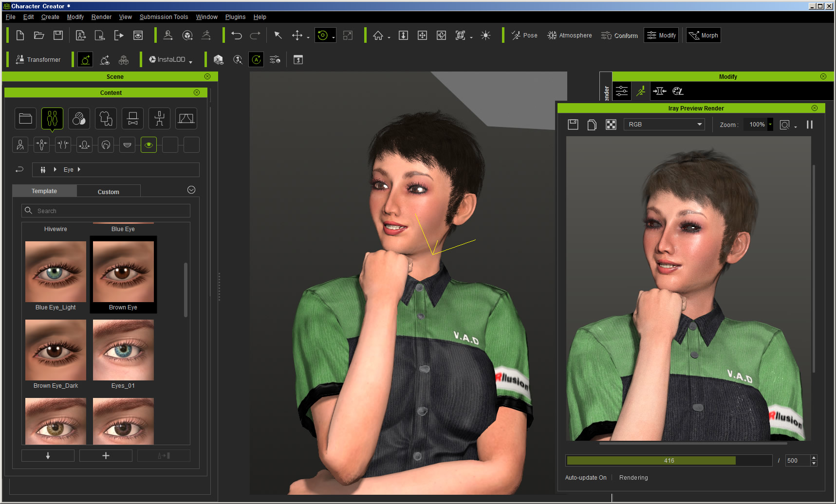Open the Submission Tools menu

[x=164, y=17]
